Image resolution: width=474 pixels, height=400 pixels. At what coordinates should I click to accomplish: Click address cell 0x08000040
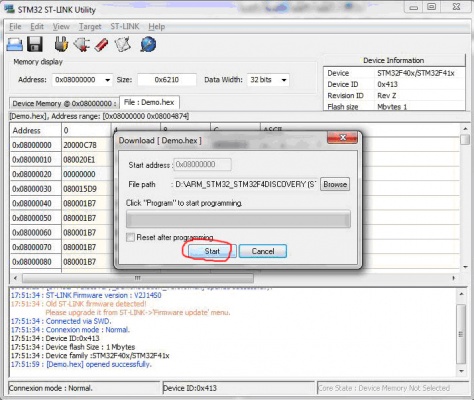pos(36,203)
